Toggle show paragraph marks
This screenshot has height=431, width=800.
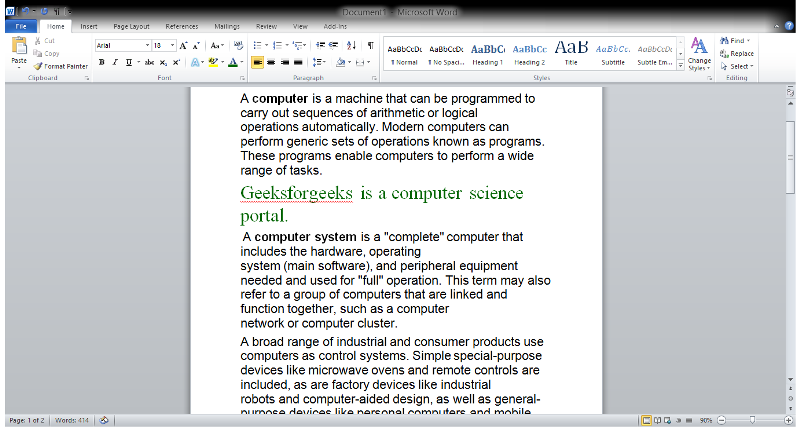pos(371,45)
